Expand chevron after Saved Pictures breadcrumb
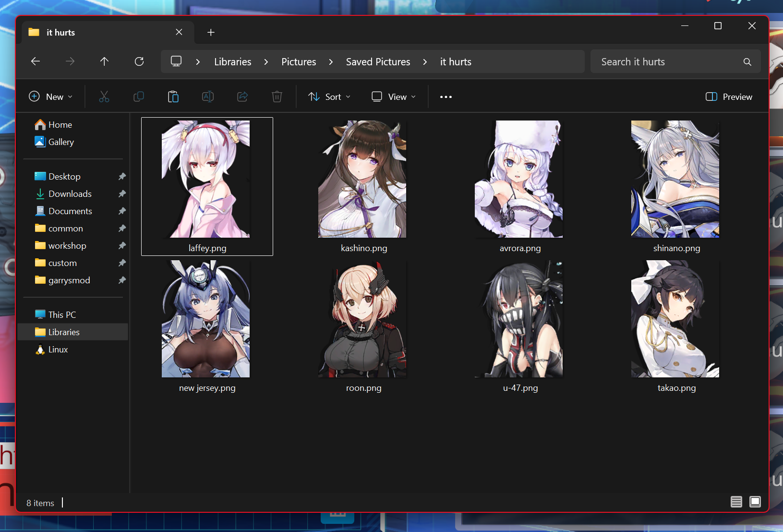The width and height of the screenshot is (783, 532). coord(425,62)
